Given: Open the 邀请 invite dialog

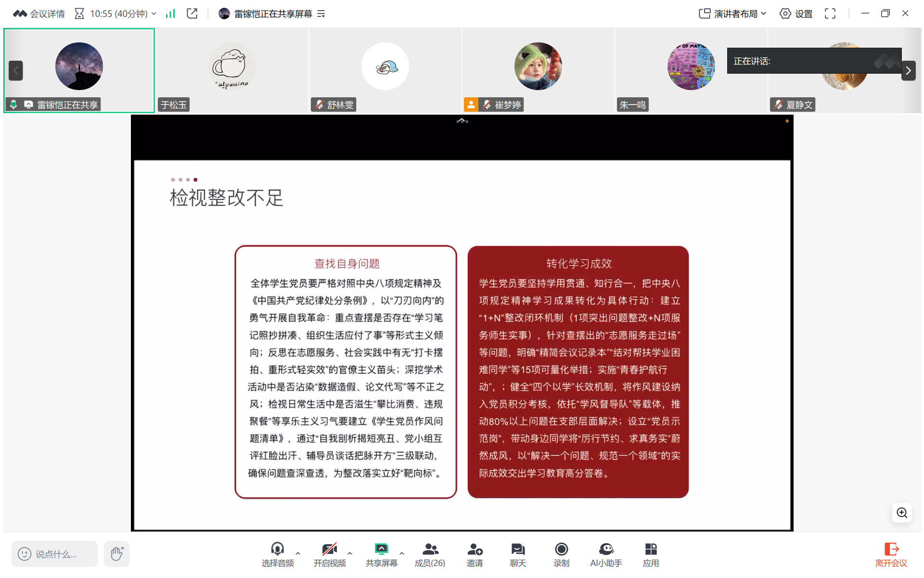Looking at the screenshot, I should 475,554.
